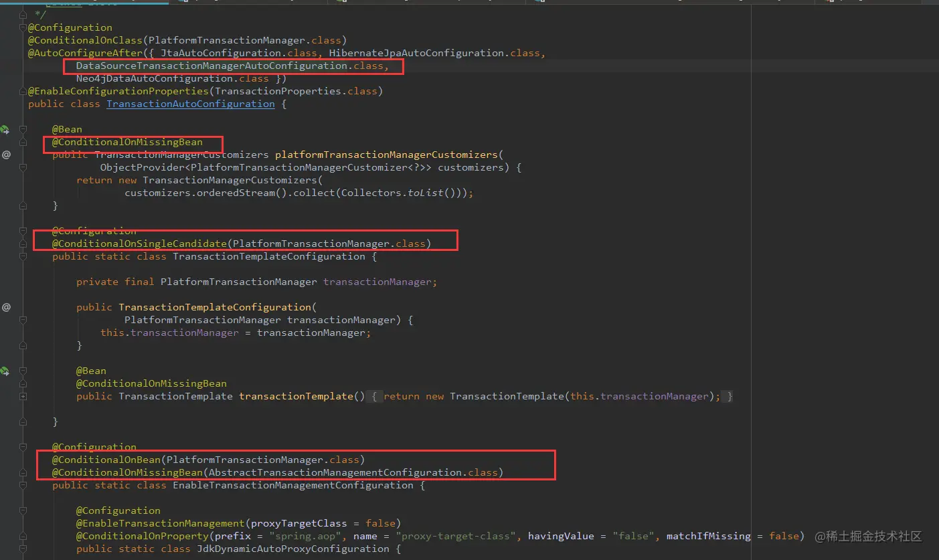Viewport: 939px width, 560px height.
Task: Collapse fold at @ConditionalOnSingleCandidate annotation line
Action: [23, 244]
